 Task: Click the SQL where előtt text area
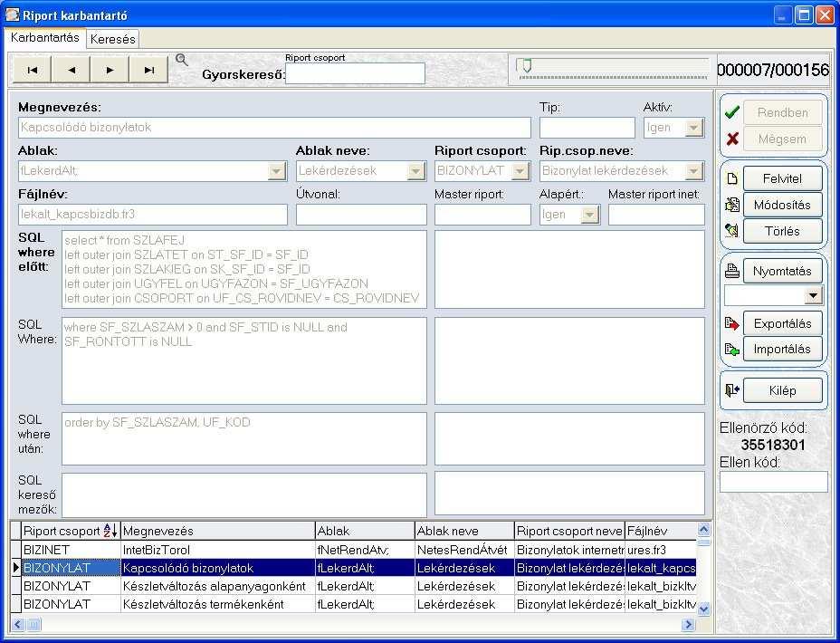[x=244, y=270]
